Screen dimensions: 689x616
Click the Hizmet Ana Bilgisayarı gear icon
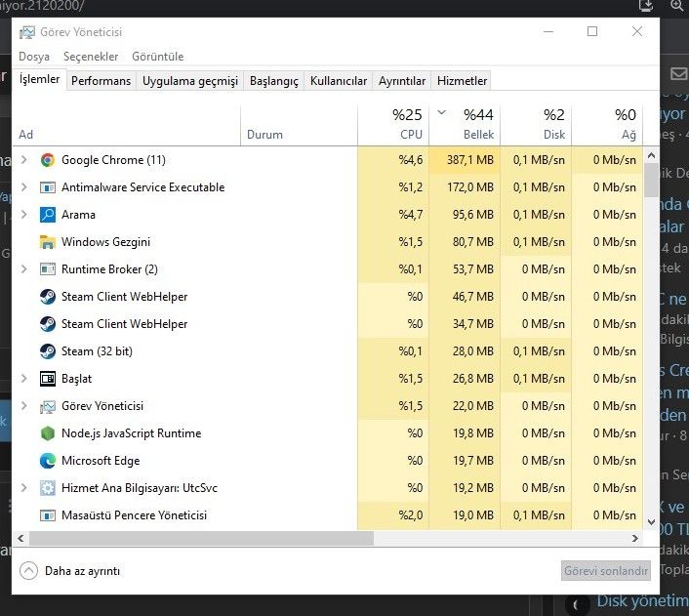[48, 488]
